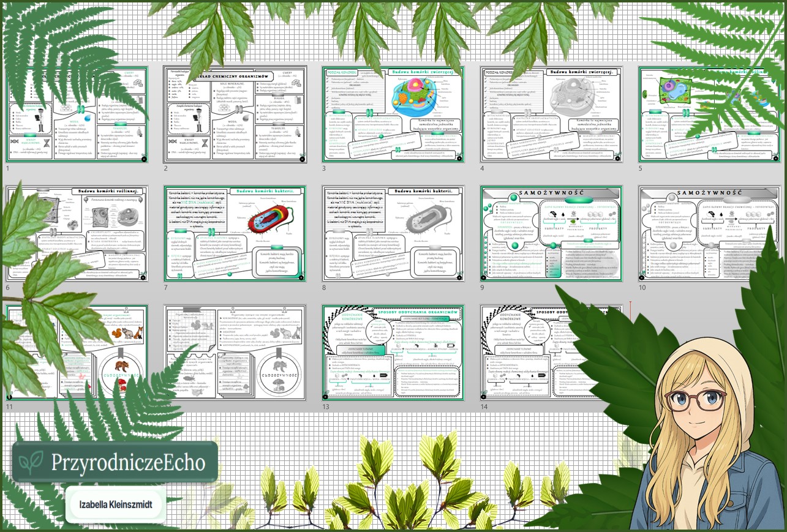Open colored Budowa komórki bakterii slide 7

click(235, 234)
